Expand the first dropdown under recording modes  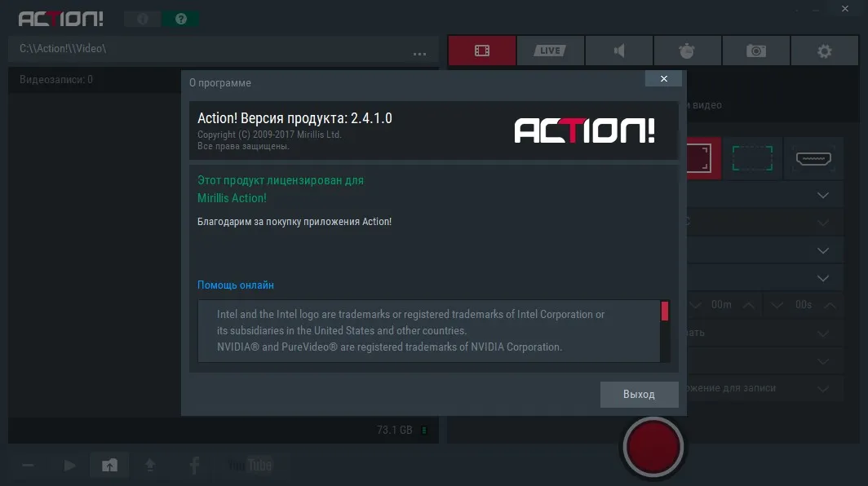click(822, 196)
